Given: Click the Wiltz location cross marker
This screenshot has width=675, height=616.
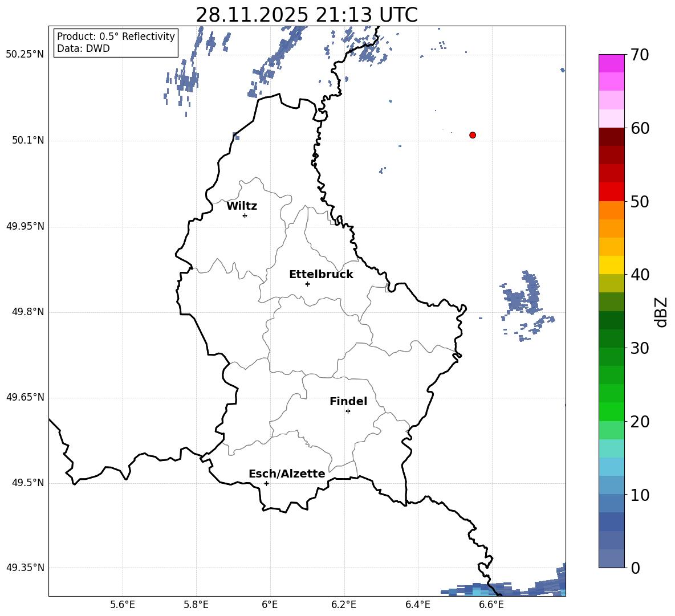Looking at the screenshot, I should pos(245,215).
